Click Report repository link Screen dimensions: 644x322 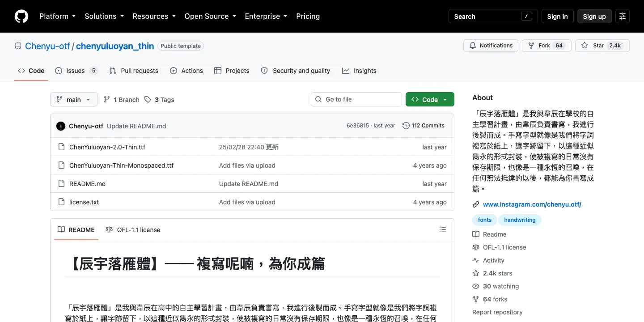point(497,312)
